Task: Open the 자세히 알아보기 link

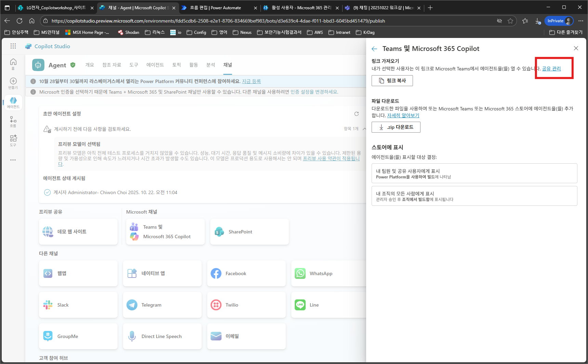Action: click(x=403, y=116)
